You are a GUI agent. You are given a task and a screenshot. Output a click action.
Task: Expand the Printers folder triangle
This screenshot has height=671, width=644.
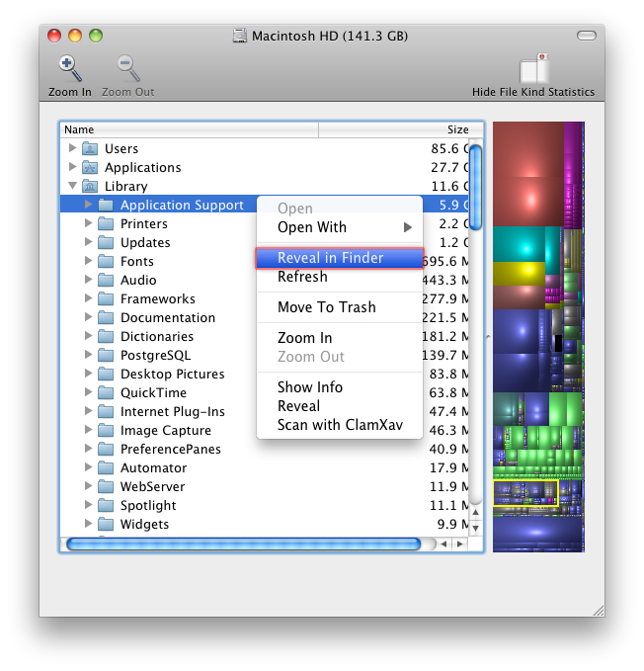pyautogui.click(x=88, y=223)
